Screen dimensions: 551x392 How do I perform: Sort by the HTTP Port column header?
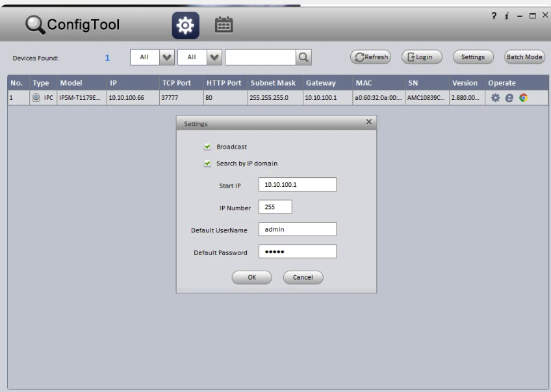(225, 83)
